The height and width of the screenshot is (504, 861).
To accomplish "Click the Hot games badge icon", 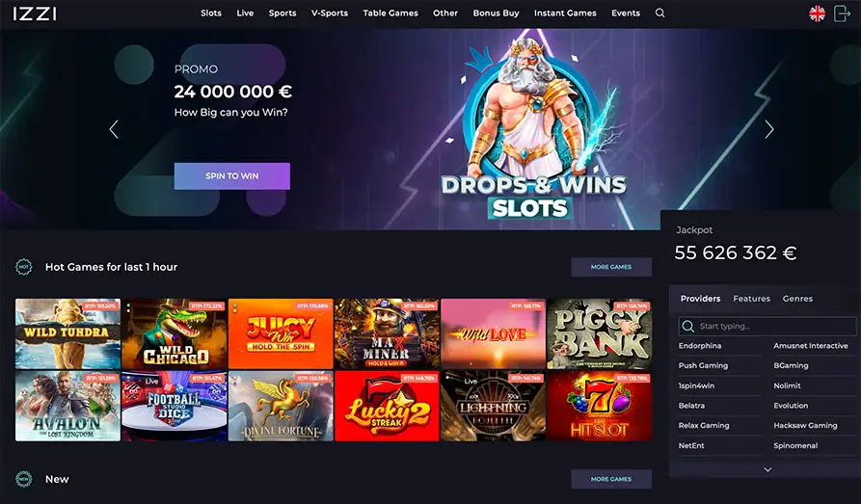I will point(23,267).
